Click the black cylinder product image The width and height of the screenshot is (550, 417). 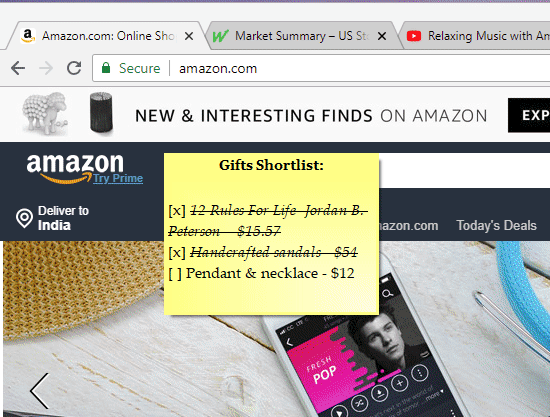coord(101,112)
